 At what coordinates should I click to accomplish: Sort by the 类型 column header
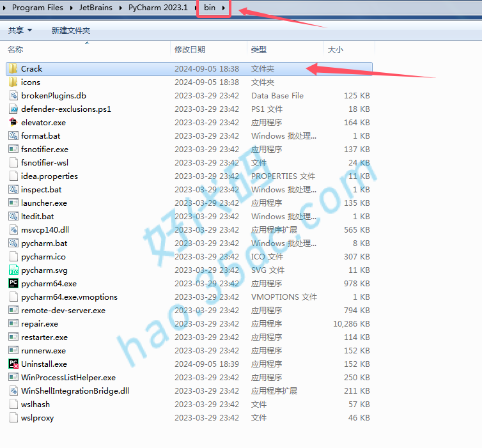pyautogui.click(x=258, y=49)
